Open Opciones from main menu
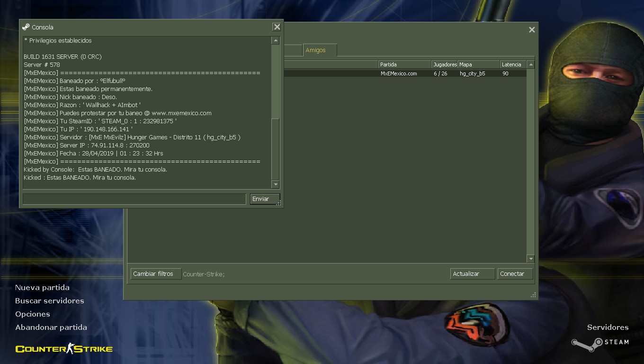Screen dimensions: 644x364 click(x=33, y=314)
